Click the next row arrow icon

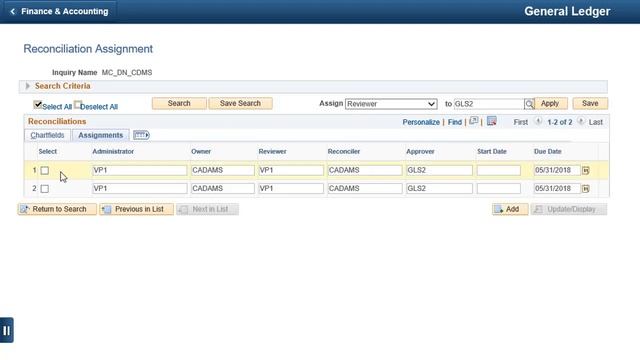point(580,122)
